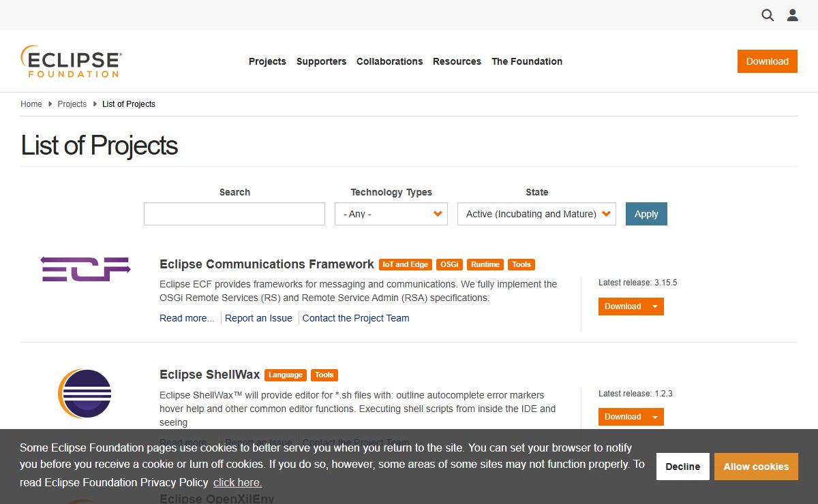Click 'Latest release: 1.2.3' text
This screenshot has width=818, height=504.
tap(635, 394)
